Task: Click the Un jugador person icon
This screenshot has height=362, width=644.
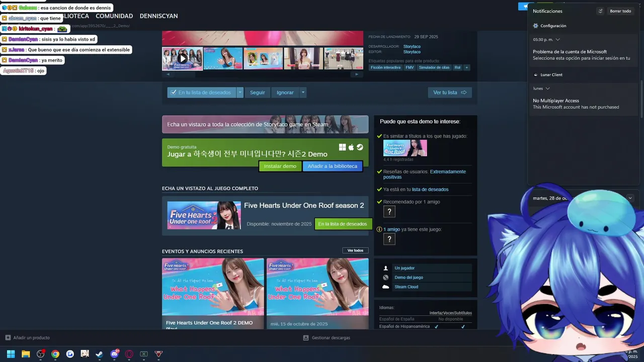Action: pyautogui.click(x=385, y=268)
